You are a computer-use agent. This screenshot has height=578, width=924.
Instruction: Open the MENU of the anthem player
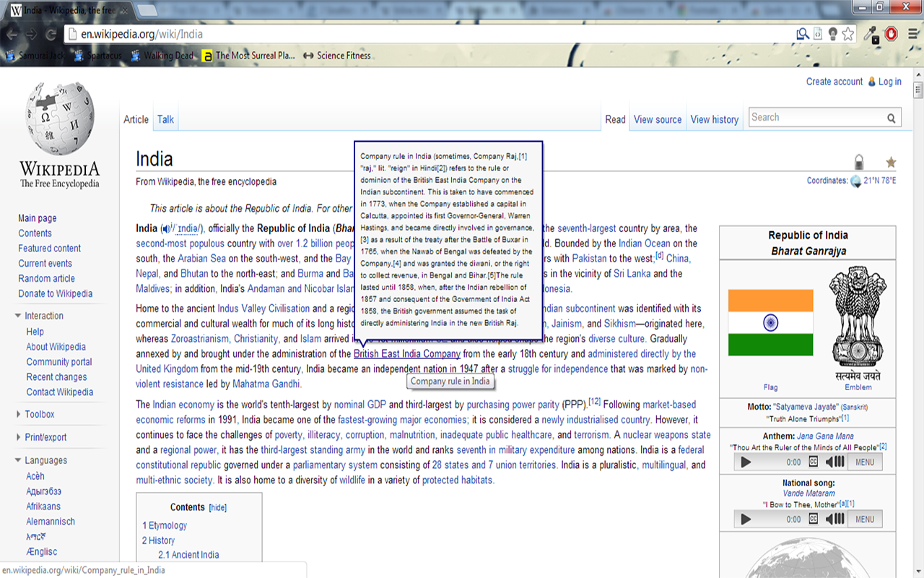[865, 462]
